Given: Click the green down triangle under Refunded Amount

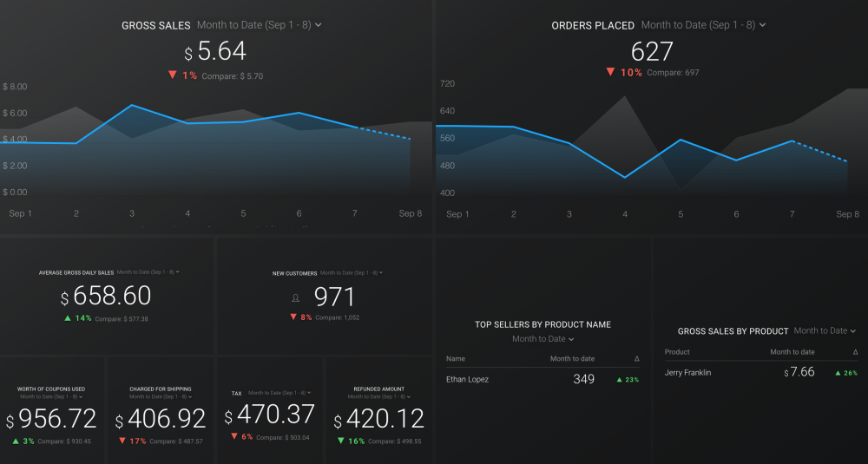Looking at the screenshot, I should pos(339,441).
